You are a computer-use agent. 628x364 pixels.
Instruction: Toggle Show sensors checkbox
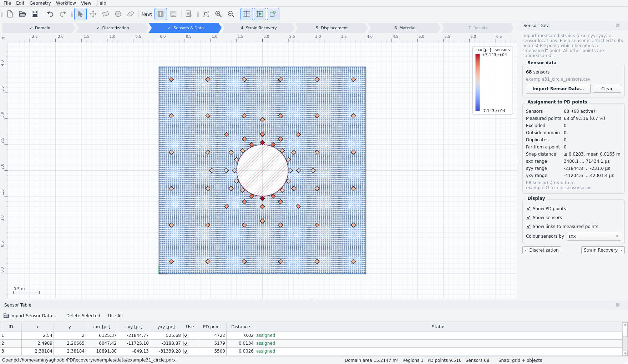(x=528, y=217)
